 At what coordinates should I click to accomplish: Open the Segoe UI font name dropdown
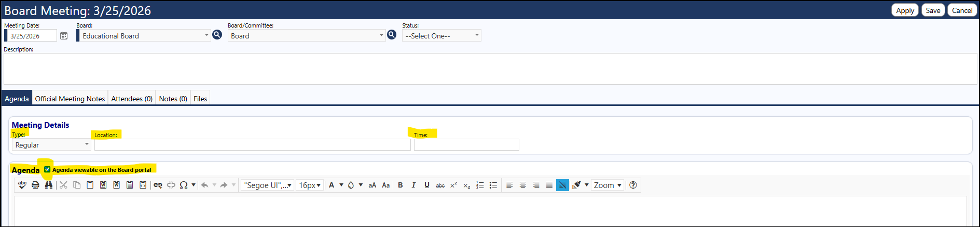pos(268,185)
